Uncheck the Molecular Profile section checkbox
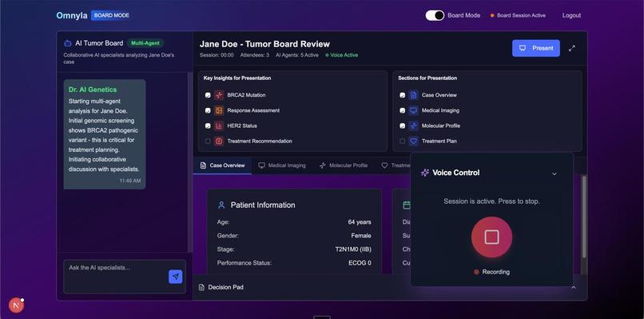Image resolution: width=644 pixels, height=319 pixels. pos(403,126)
